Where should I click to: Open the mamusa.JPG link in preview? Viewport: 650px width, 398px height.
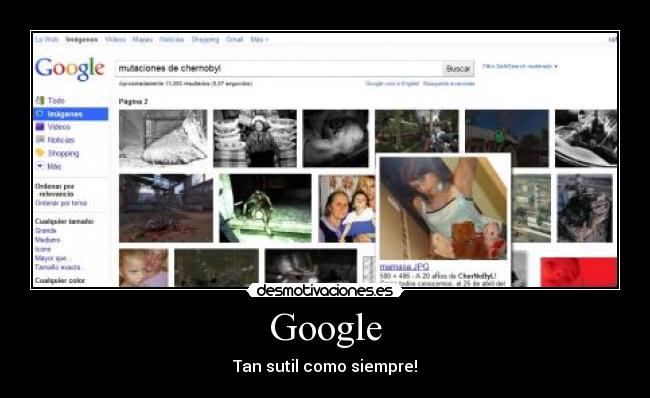click(x=404, y=267)
